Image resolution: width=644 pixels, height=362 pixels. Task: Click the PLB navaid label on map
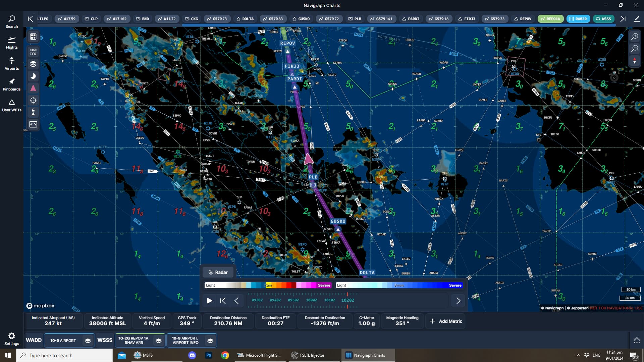coord(313,177)
